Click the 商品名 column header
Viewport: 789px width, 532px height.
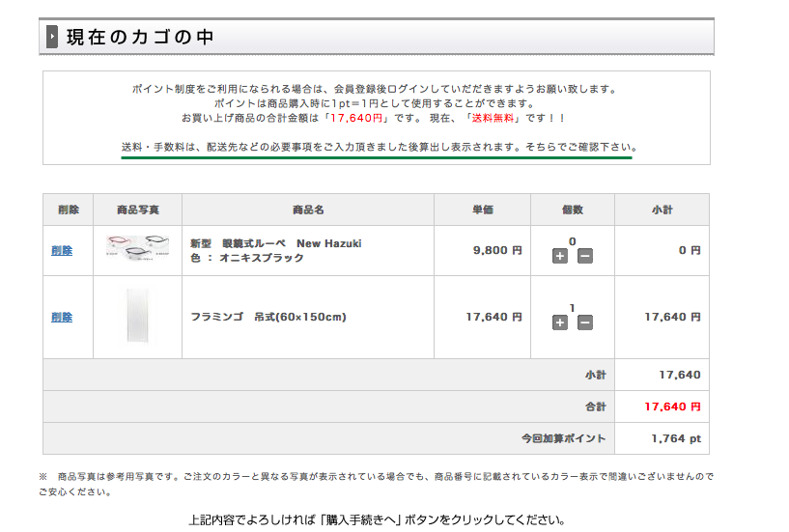(308, 210)
